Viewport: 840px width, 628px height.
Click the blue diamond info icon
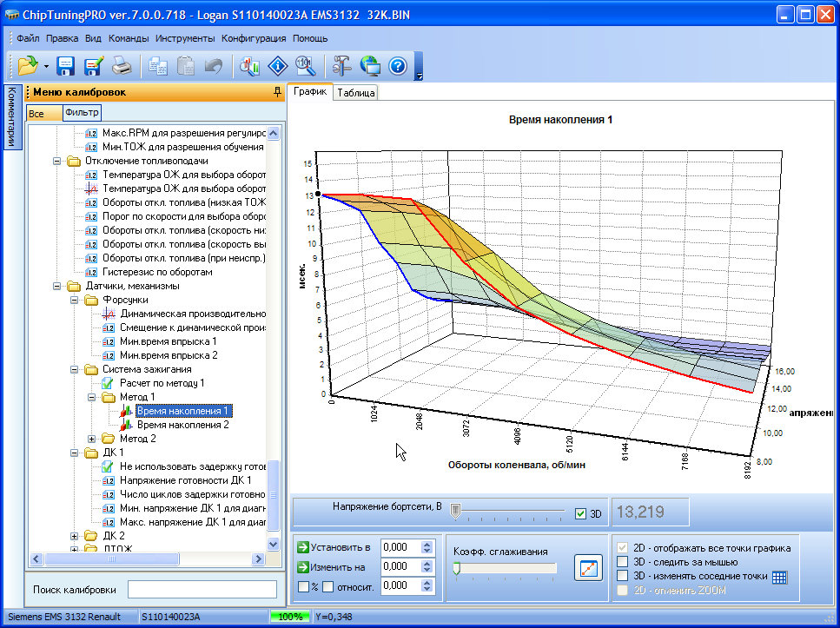click(277, 65)
